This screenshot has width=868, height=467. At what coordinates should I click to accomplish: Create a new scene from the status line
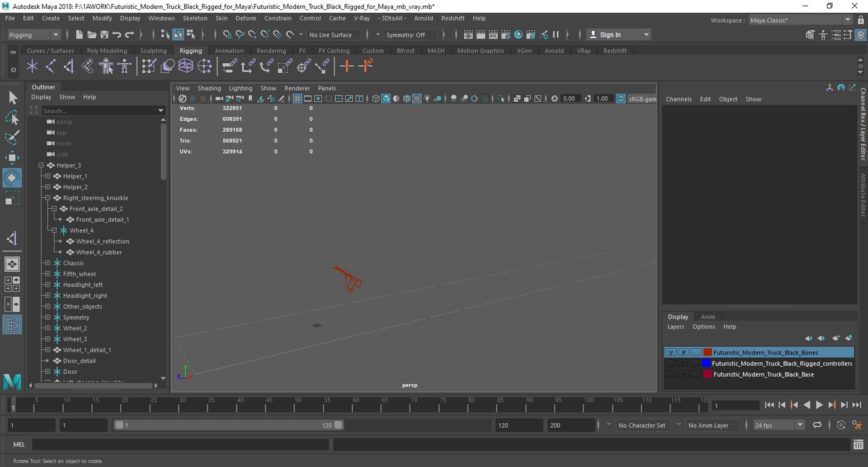(79, 35)
